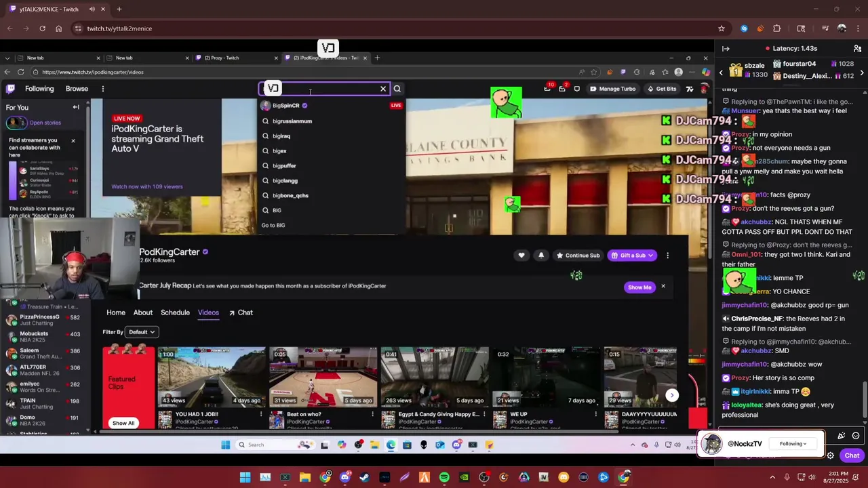Viewport: 868px width, 488px height.
Task: Open the whispers chat bubble icon in Twitch
Action: (x=577, y=89)
